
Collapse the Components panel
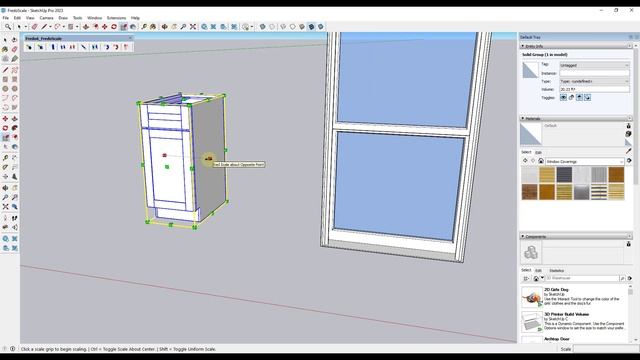coord(523,236)
